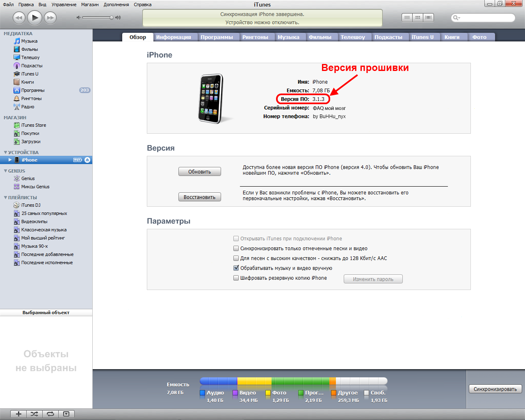The height and width of the screenshot is (420, 525).
Task: Open the Правка menu
Action: [x=26, y=5]
